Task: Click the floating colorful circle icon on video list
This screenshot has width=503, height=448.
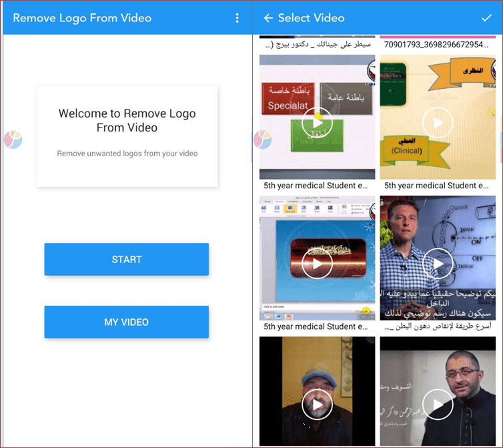Action: coord(262,140)
